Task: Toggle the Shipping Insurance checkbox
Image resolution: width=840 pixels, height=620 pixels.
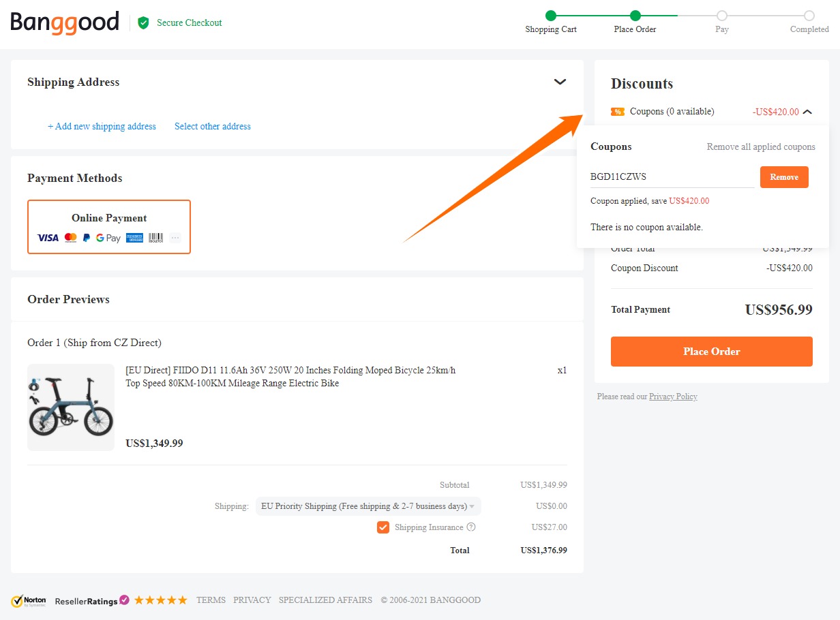Action: [383, 527]
